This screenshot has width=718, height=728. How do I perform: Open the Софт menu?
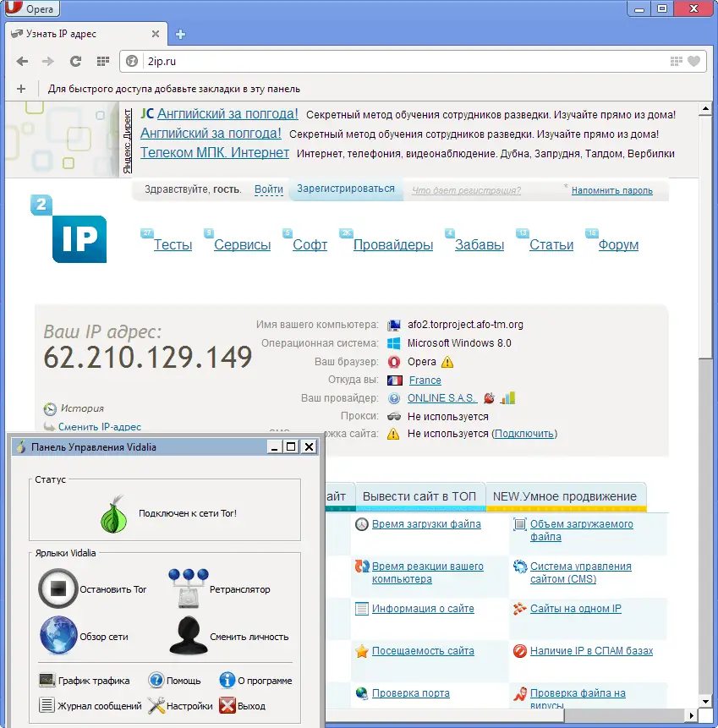coord(310,244)
